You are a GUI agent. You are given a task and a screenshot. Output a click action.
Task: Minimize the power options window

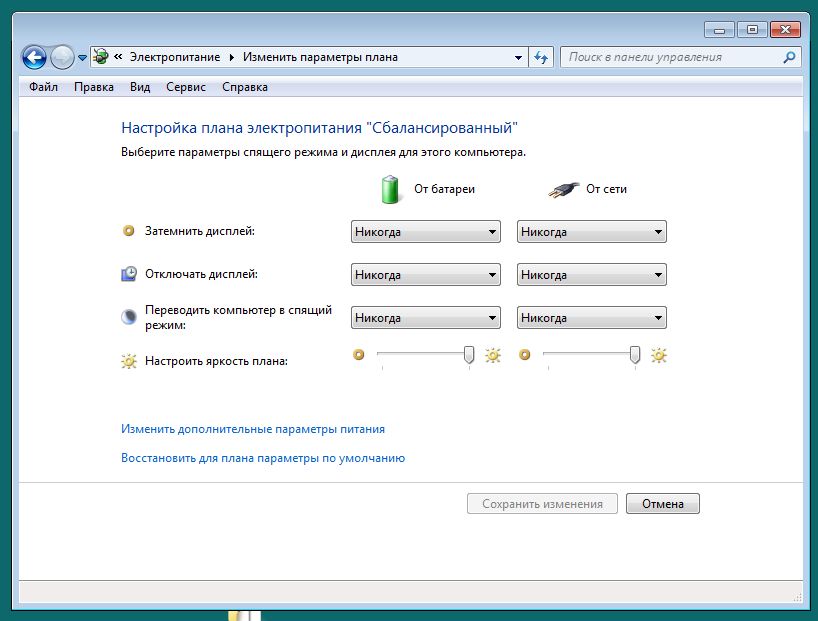click(719, 30)
